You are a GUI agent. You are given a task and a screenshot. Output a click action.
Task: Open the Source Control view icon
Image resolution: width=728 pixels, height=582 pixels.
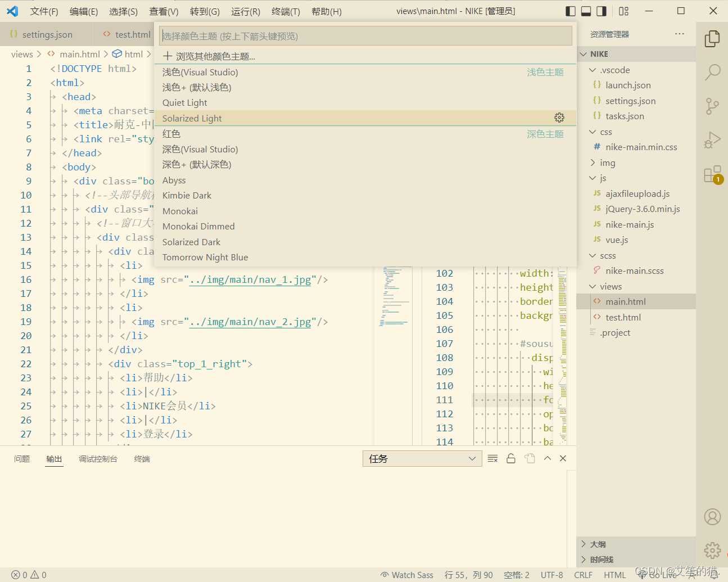(x=712, y=106)
